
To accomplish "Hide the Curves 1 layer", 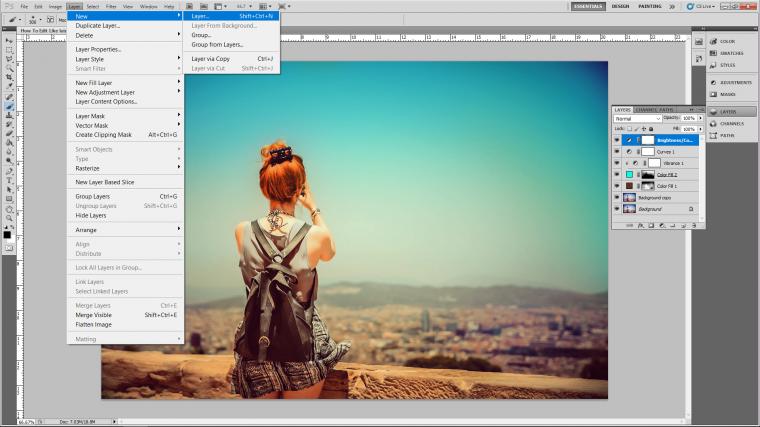I will (x=617, y=152).
